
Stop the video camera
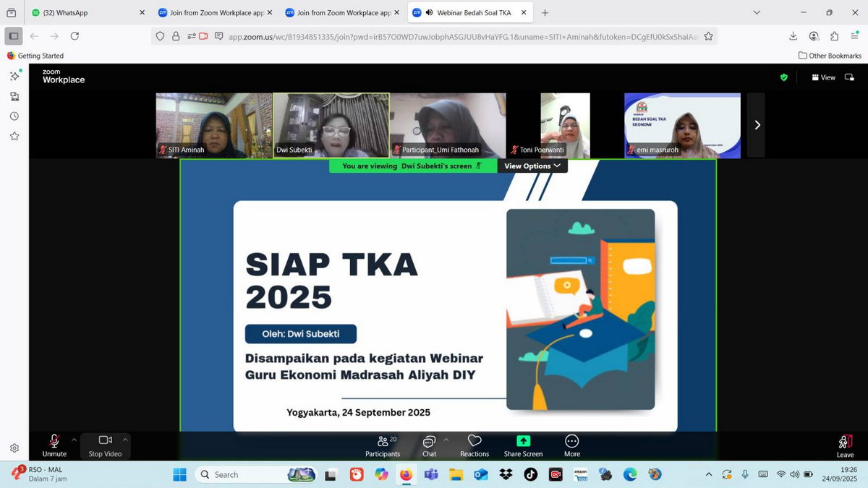(105, 445)
